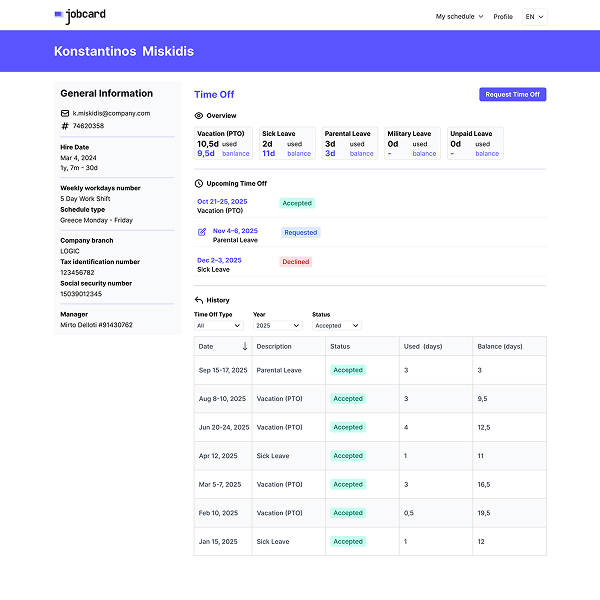600x600 pixels.
Task: Click the jobcard logo icon
Action: click(x=58, y=16)
